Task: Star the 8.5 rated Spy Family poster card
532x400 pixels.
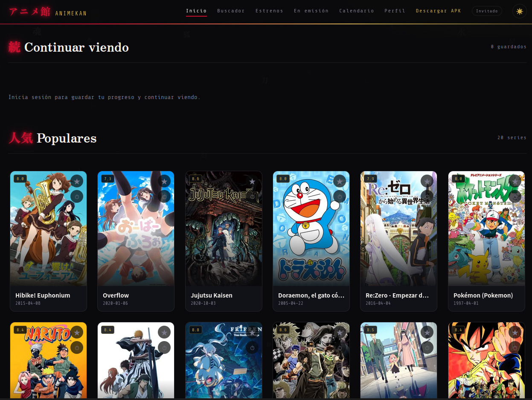Action: [427, 332]
